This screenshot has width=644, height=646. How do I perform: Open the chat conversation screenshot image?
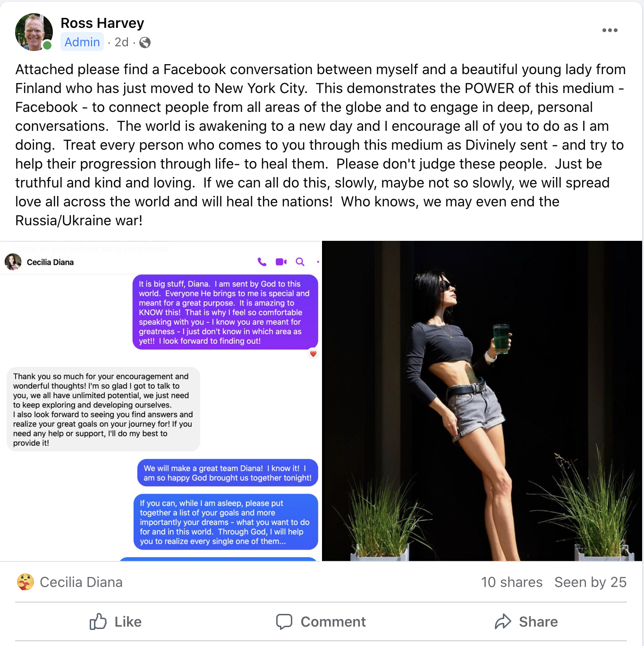coord(160,401)
